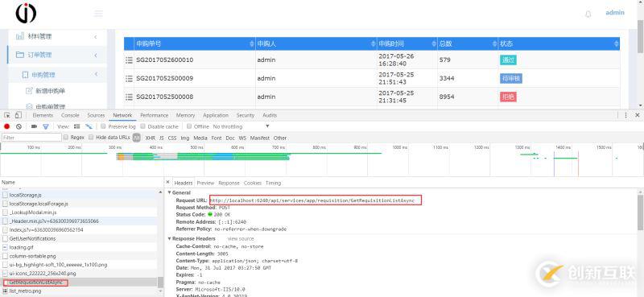Open the Performance tab
The width and height of the screenshot is (644, 297).
[154, 115]
